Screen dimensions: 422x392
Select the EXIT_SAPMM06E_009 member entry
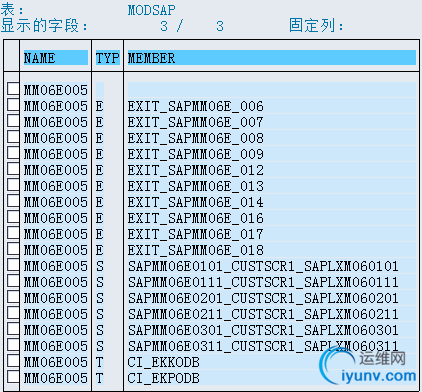tap(272, 154)
